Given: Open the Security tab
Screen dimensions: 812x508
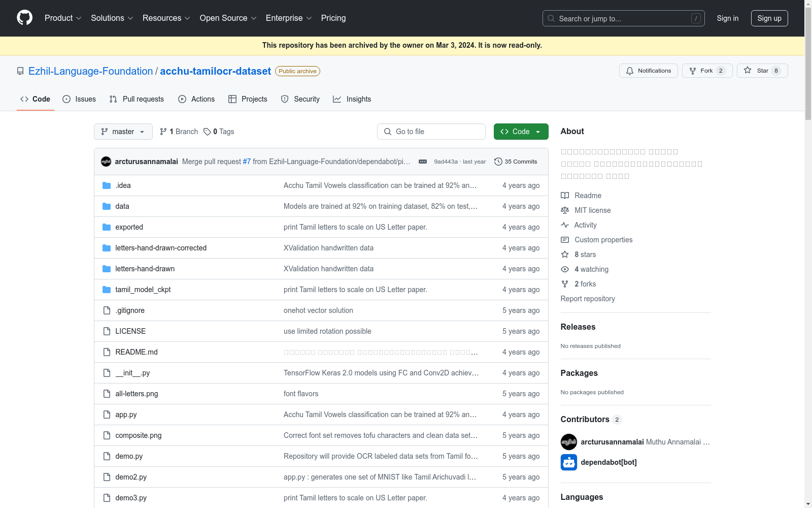Looking at the screenshot, I should coord(300,99).
